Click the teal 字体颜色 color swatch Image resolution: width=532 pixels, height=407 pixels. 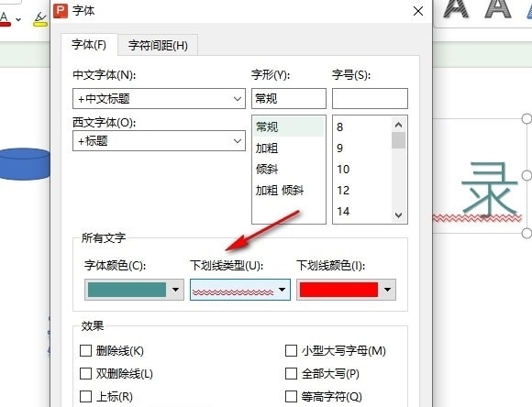[127, 290]
